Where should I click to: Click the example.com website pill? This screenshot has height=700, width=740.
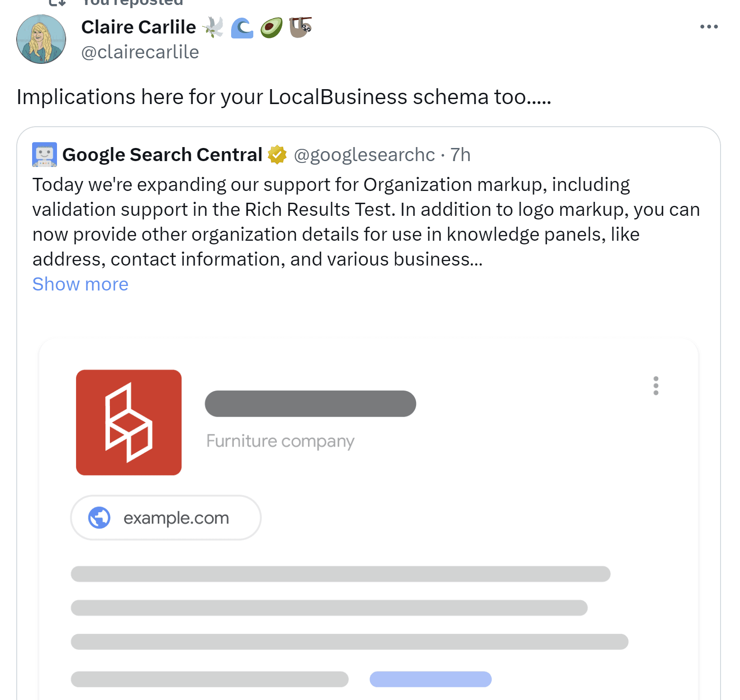pyautogui.click(x=166, y=518)
